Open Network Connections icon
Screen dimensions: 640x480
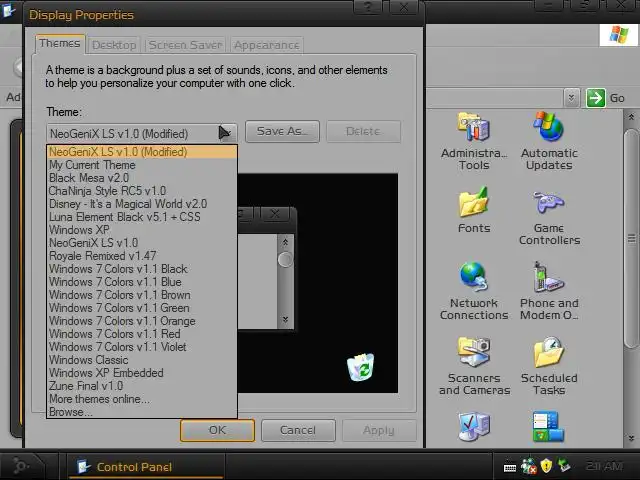point(473,277)
